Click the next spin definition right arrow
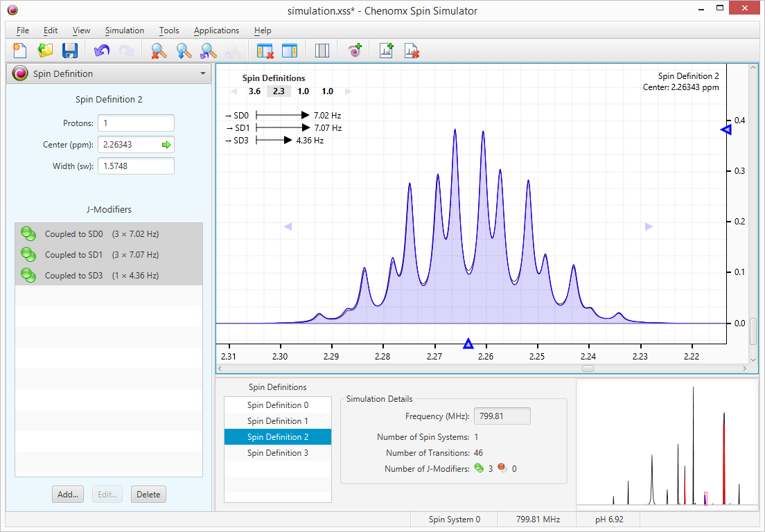765x532 pixels. pos(348,91)
